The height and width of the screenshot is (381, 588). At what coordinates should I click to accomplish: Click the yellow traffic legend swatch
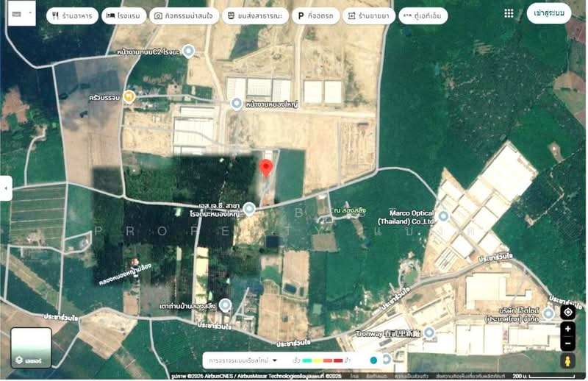318,360
